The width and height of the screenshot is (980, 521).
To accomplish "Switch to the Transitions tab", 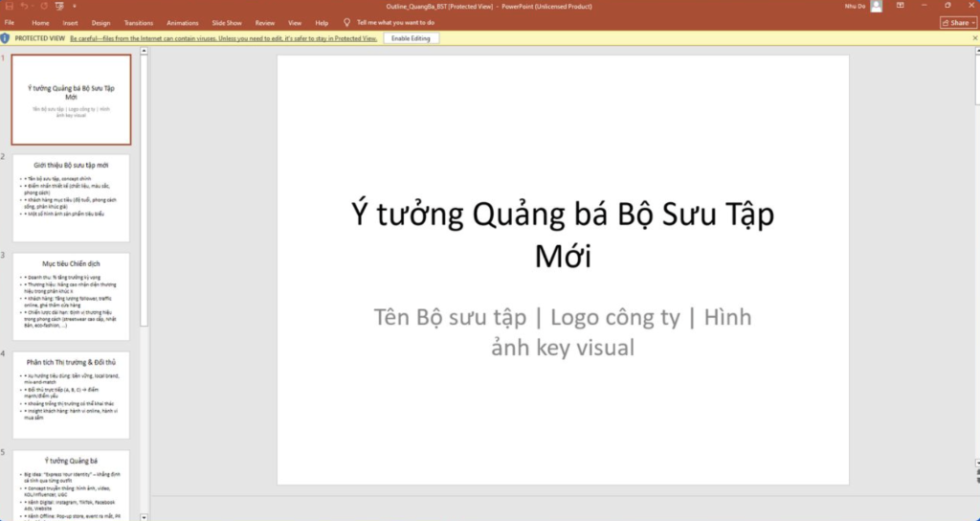I will (138, 22).
